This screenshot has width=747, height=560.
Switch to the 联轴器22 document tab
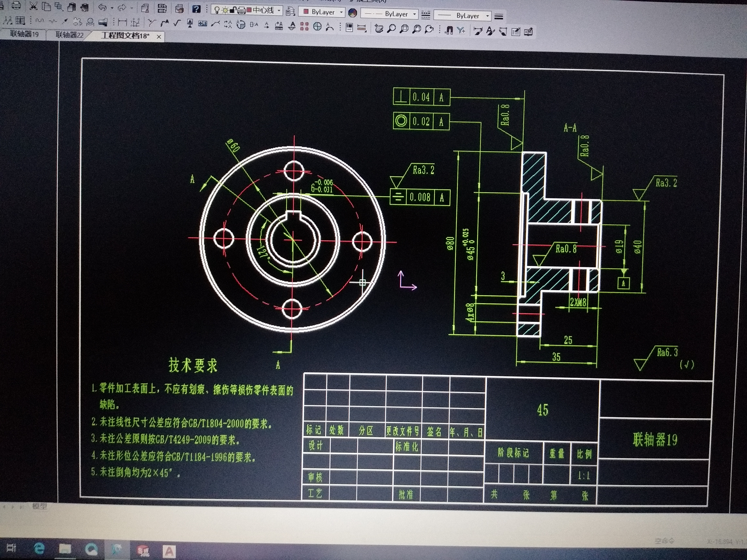coord(69,35)
